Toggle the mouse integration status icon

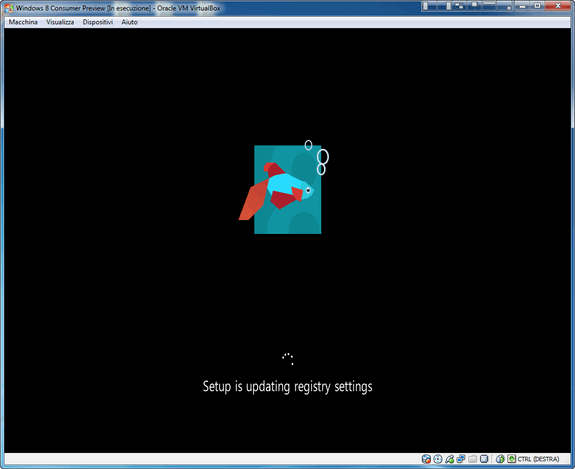[x=500, y=459]
